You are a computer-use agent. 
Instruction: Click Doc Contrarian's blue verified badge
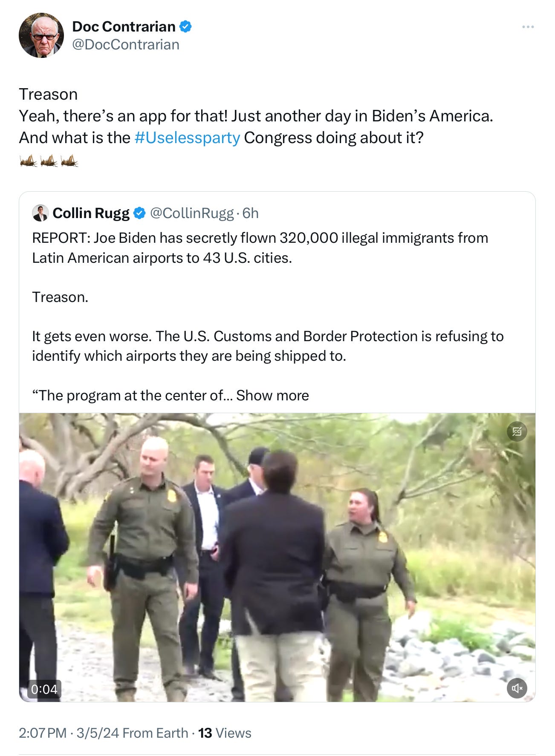coord(185,26)
